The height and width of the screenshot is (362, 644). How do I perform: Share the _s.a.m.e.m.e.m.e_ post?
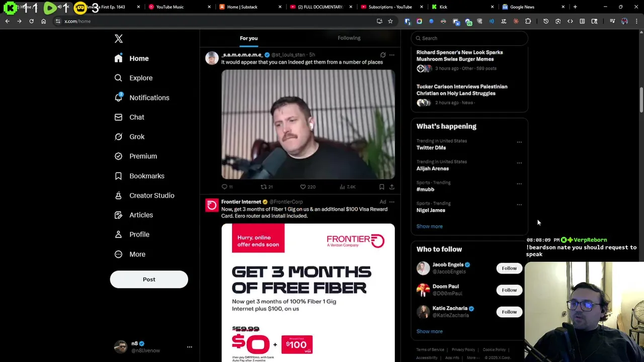pyautogui.click(x=391, y=187)
